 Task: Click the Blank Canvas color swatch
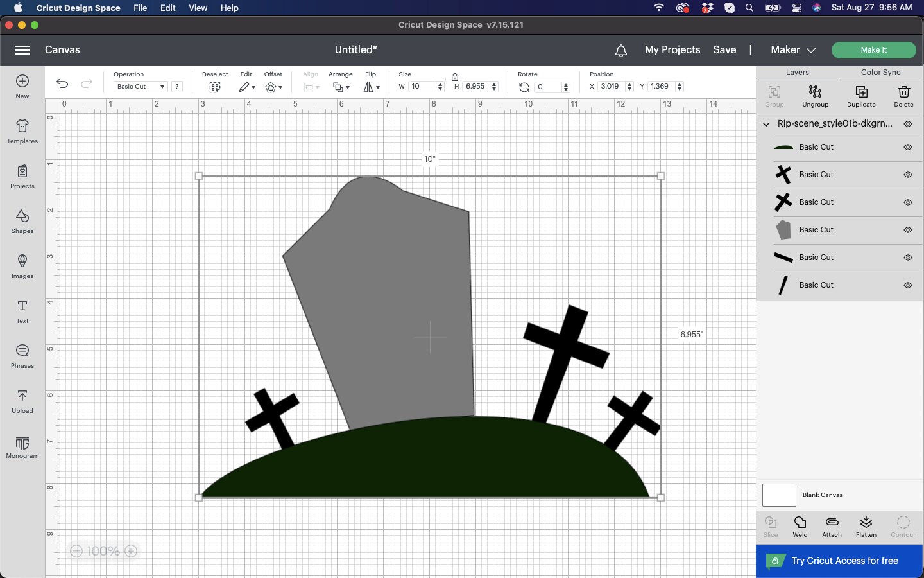(x=778, y=495)
